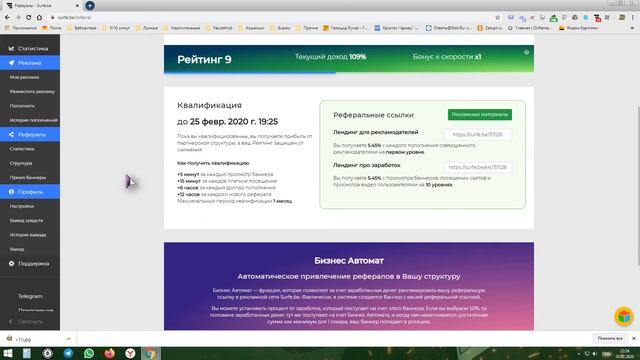Open the Накопительные bookmark folder
640x360 pixels.
pos(182,28)
